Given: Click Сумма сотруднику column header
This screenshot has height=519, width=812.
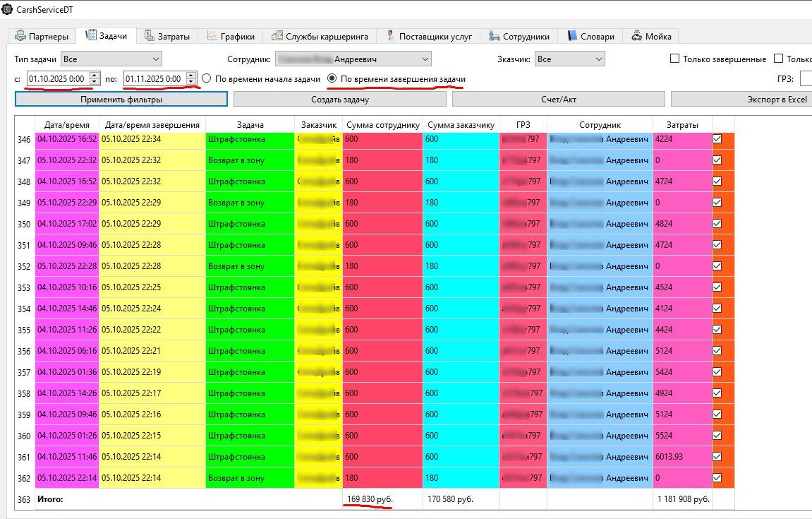Looking at the screenshot, I should [x=382, y=124].
